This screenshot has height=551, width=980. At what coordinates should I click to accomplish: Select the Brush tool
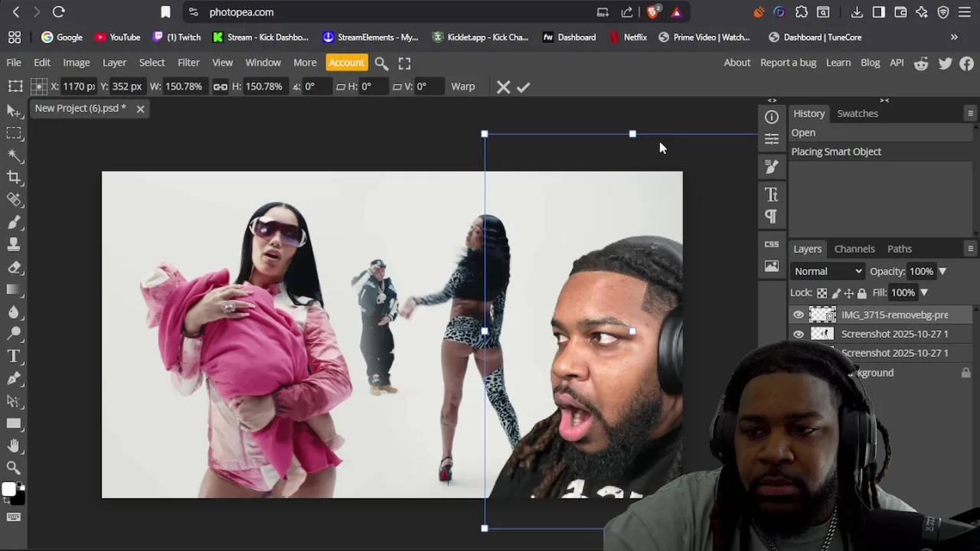point(13,222)
